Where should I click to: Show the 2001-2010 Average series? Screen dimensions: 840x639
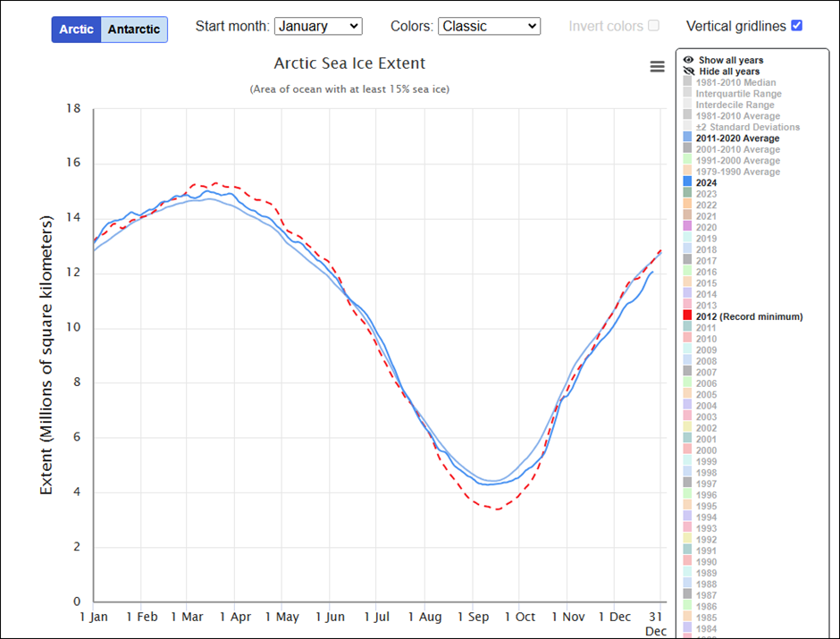click(737, 149)
